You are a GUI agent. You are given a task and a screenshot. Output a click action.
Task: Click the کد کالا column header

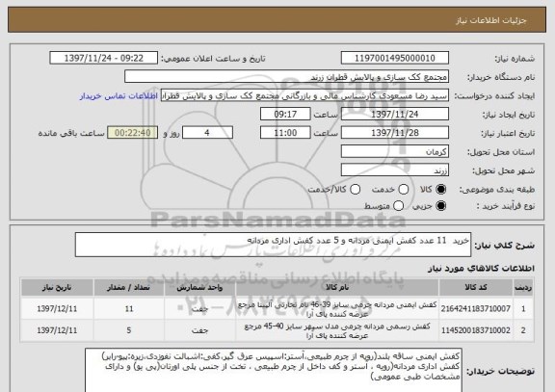click(476, 287)
